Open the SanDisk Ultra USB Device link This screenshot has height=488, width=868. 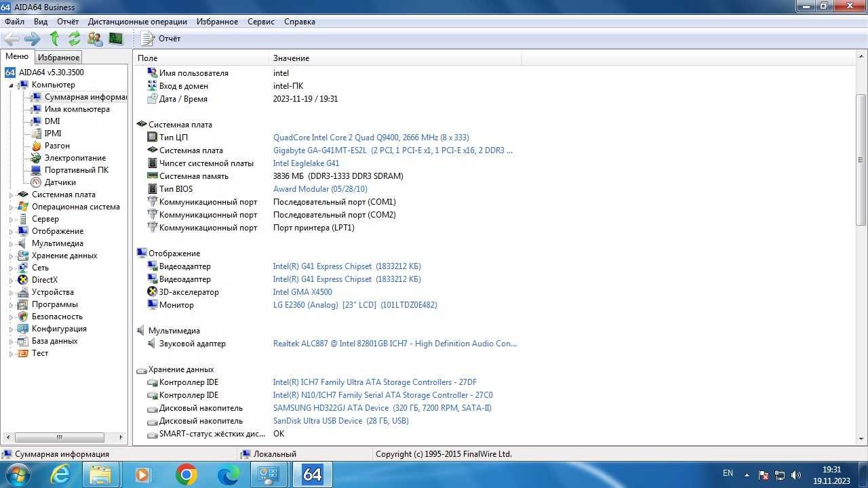[341, 421]
